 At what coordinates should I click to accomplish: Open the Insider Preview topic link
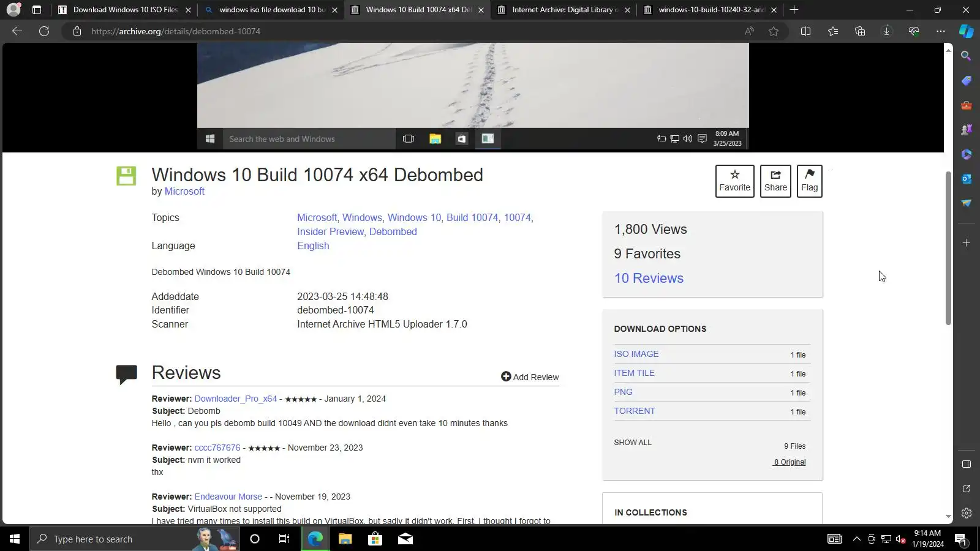click(331, 232)
